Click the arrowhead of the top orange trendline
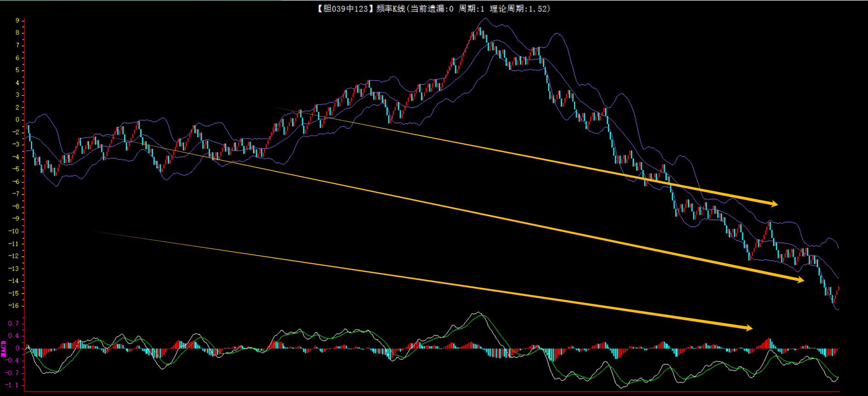Image resolution: width=868 pixels, height=396 pixels. point(772,203)
